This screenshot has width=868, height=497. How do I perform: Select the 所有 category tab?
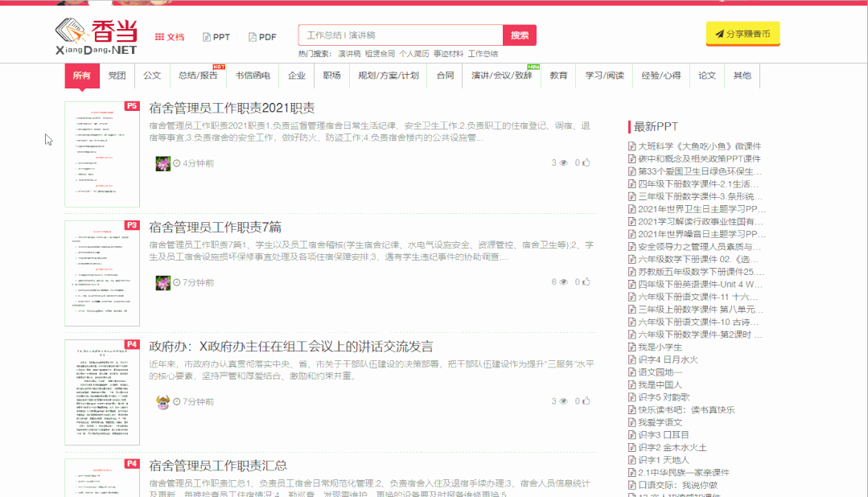click(x=82, y=76)
